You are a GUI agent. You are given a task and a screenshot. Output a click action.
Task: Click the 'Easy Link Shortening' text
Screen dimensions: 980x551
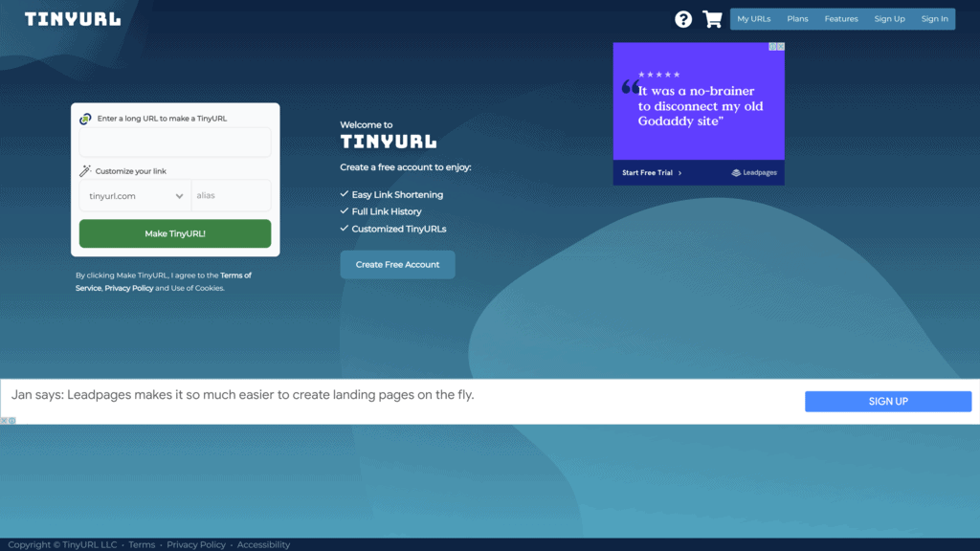click(397, 195)
